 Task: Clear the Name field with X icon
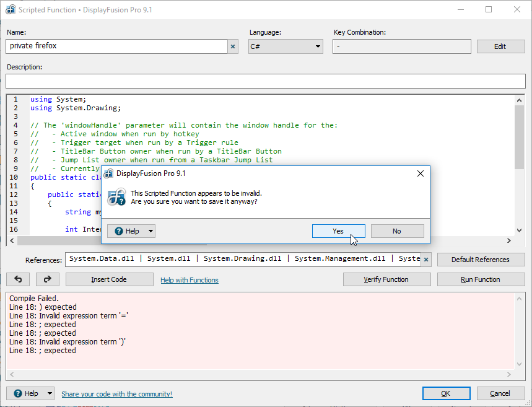(x=233, y=46)
